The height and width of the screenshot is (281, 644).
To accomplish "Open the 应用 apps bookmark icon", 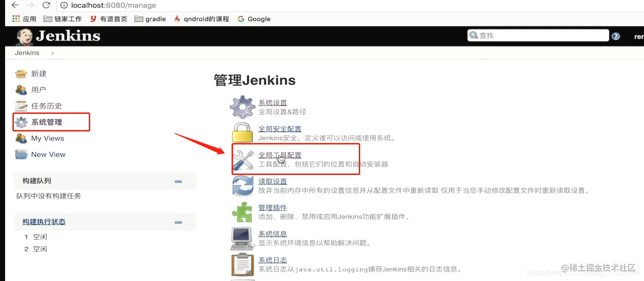I will [16, 19].
